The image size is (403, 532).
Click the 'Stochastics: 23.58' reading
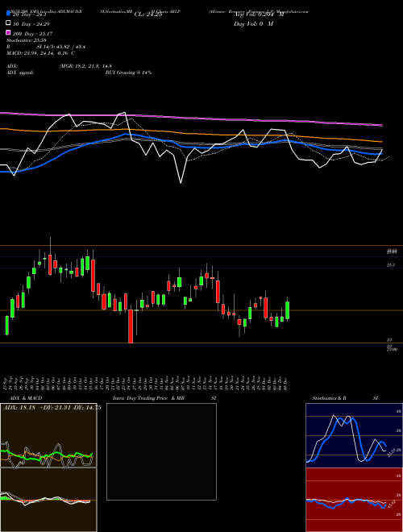click(26, 40)
